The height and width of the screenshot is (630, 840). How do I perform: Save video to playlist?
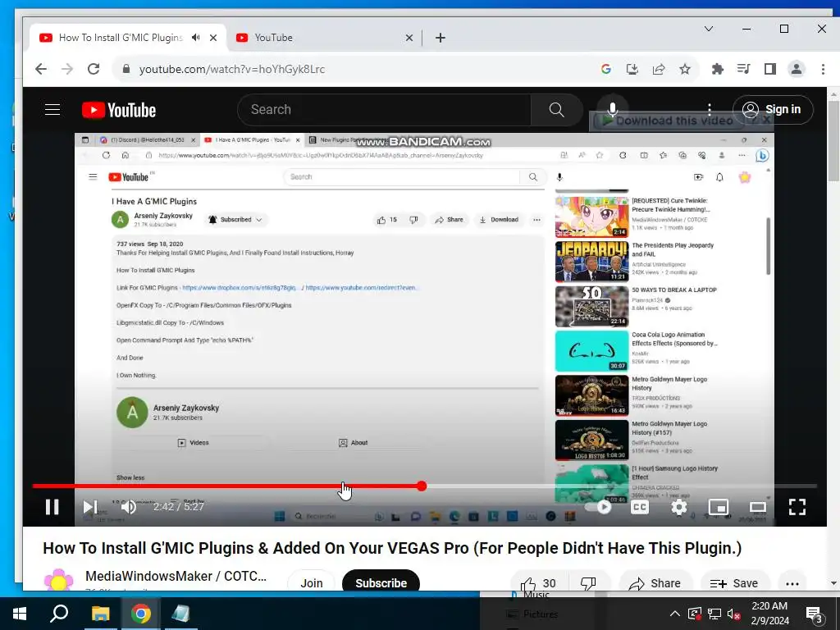[x=734, y=583]
